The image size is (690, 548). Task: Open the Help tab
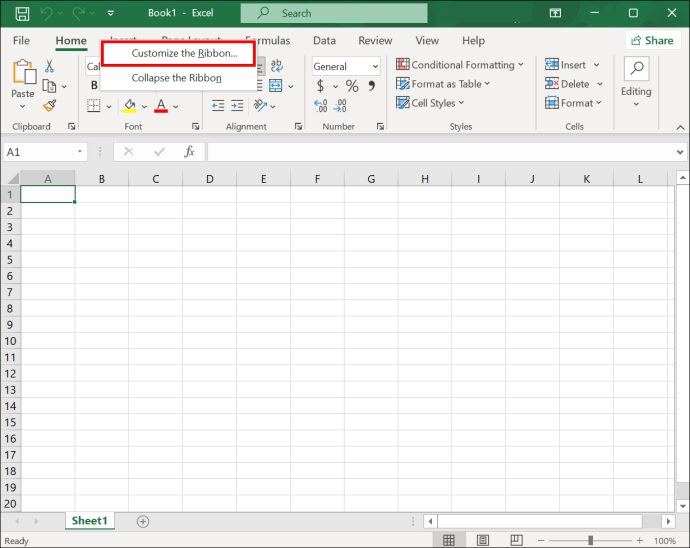pos(473,40)
